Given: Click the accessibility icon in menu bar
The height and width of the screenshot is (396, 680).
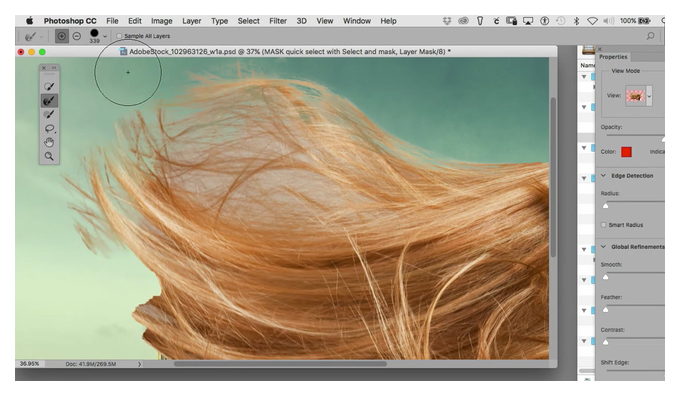Looking at the screenshot, I should tap(545, 21).
